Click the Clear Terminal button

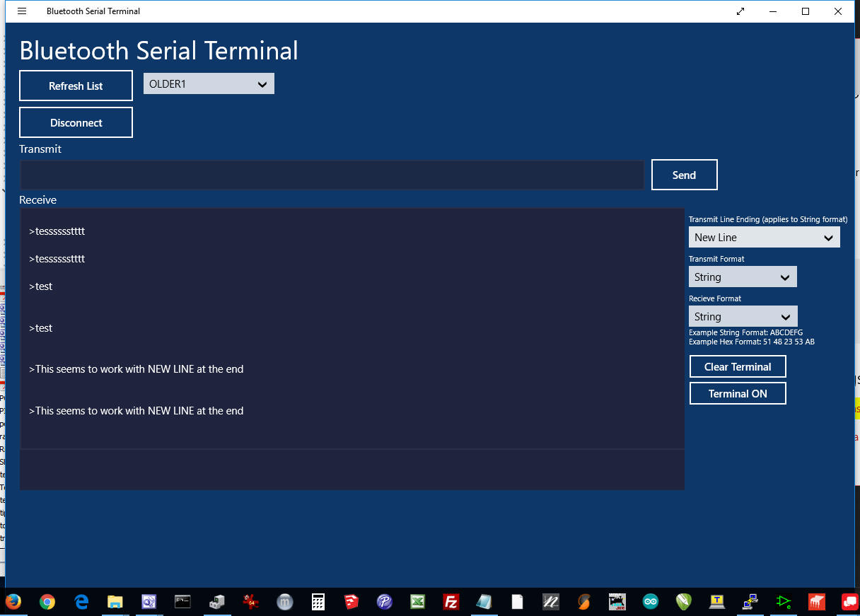coord(738,366)
